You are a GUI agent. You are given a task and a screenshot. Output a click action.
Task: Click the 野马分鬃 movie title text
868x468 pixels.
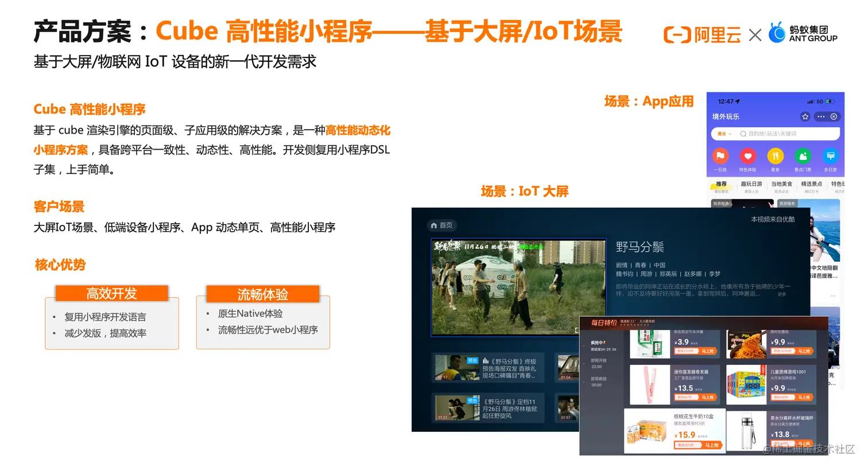[x=640, y=247]
